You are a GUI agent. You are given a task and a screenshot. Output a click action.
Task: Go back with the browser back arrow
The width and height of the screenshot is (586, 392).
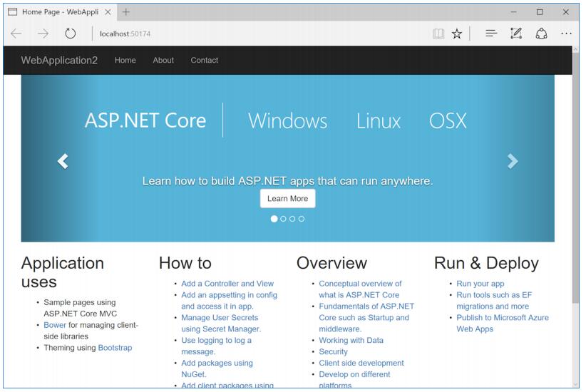click(x=16, y=33)
